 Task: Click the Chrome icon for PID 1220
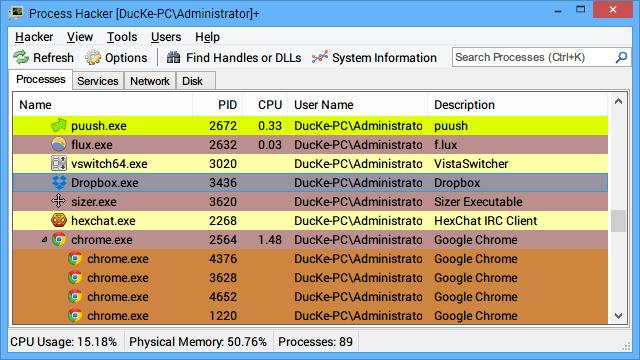(x=75, y=316)
